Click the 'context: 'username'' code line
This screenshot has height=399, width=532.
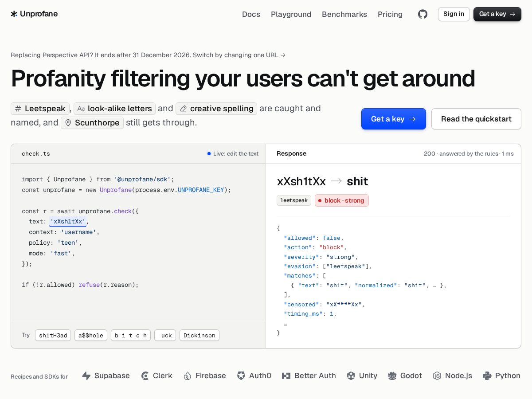pos(64,232)
